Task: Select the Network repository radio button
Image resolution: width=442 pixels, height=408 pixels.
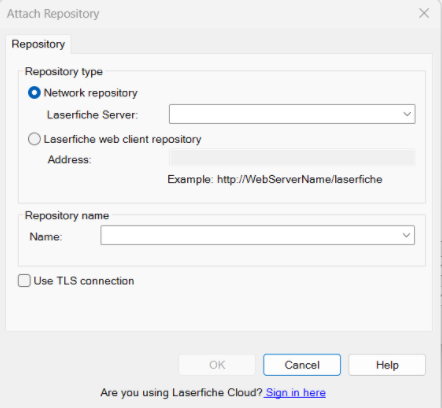Action: click(x=34, y=93)
